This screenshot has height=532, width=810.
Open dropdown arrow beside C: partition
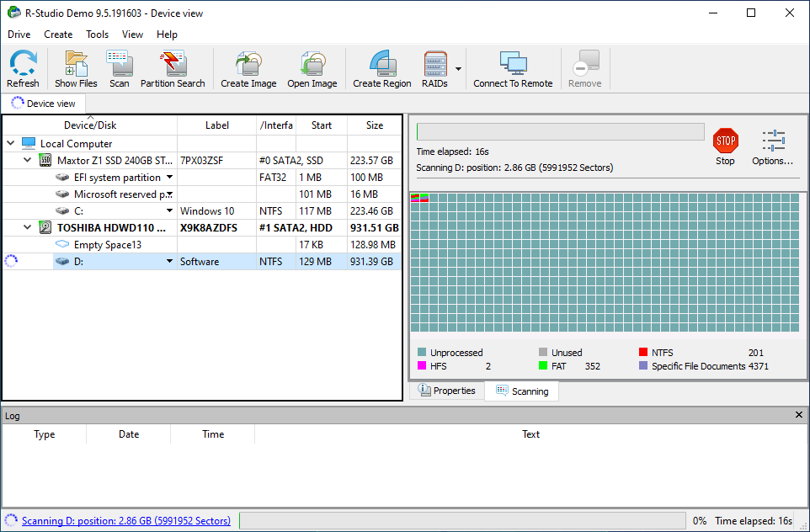click(x=169, y=211)
